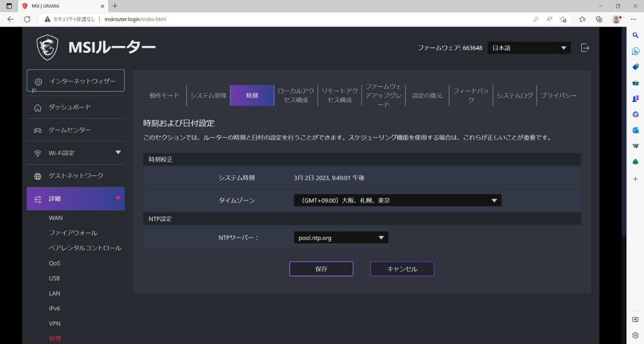
Task: Switch to the システム管理 tab
Action: point(208,96)
